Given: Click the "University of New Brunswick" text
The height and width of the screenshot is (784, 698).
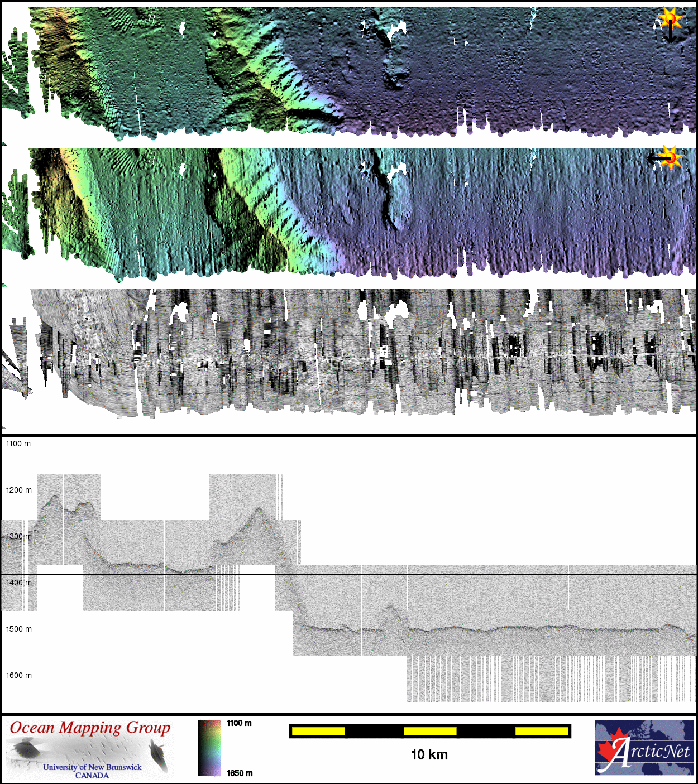Looking at the screenshot, I should click(x=92, y=767).
